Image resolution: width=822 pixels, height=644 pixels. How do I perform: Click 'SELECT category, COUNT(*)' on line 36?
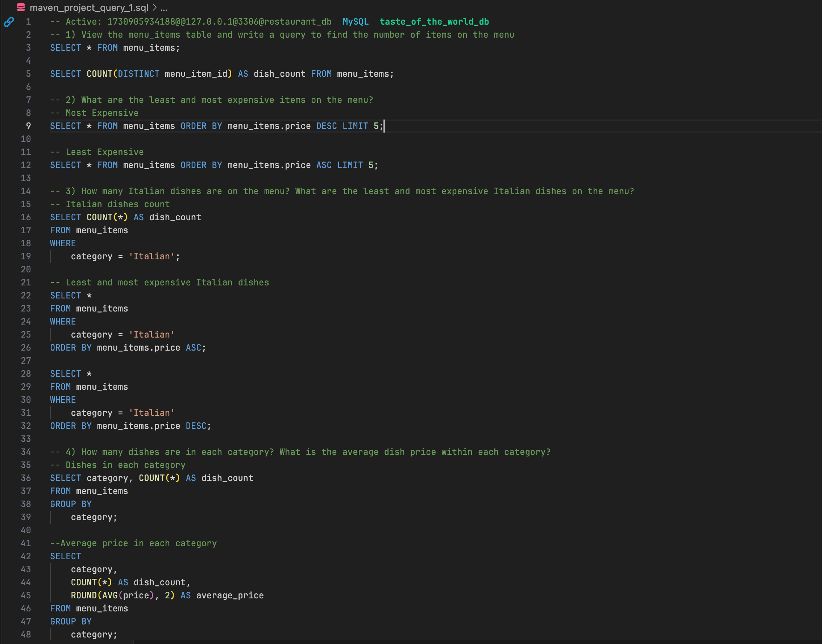(x=115, y=478)
